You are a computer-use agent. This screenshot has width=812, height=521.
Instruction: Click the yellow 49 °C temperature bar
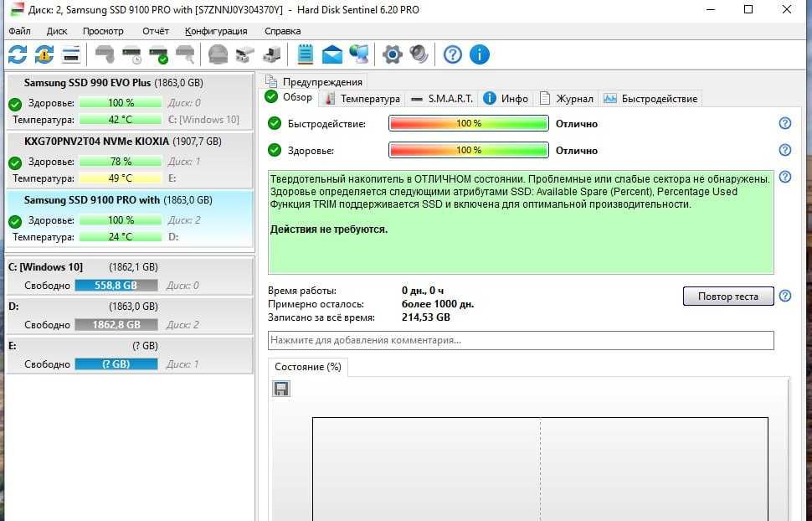[121, 178]
